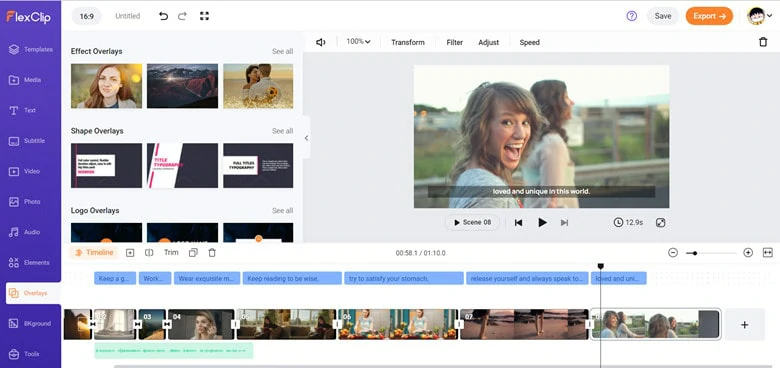The image size is (780, 368).
Task: Open the help question mark
Action: click(632, 16)
